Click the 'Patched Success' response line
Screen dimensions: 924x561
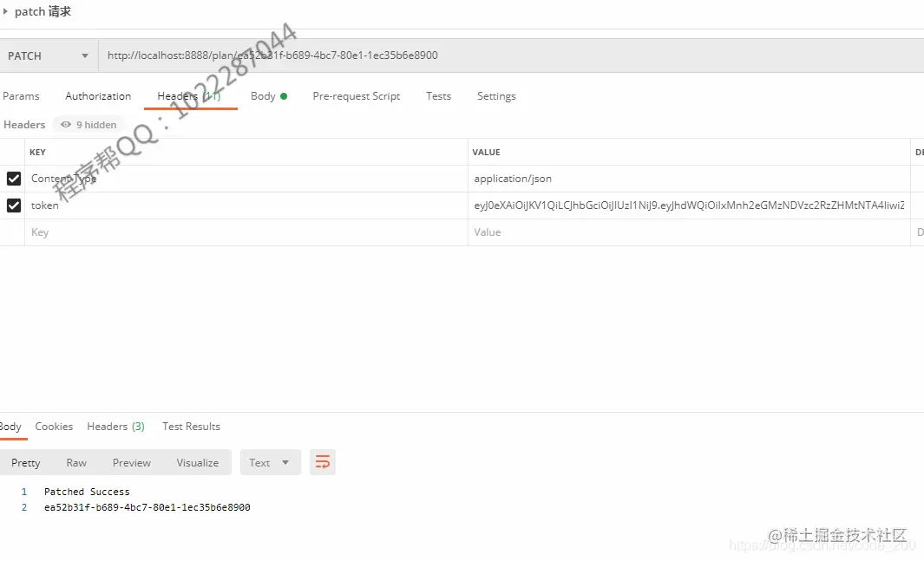pyautogui.click(x=87, y=492)
